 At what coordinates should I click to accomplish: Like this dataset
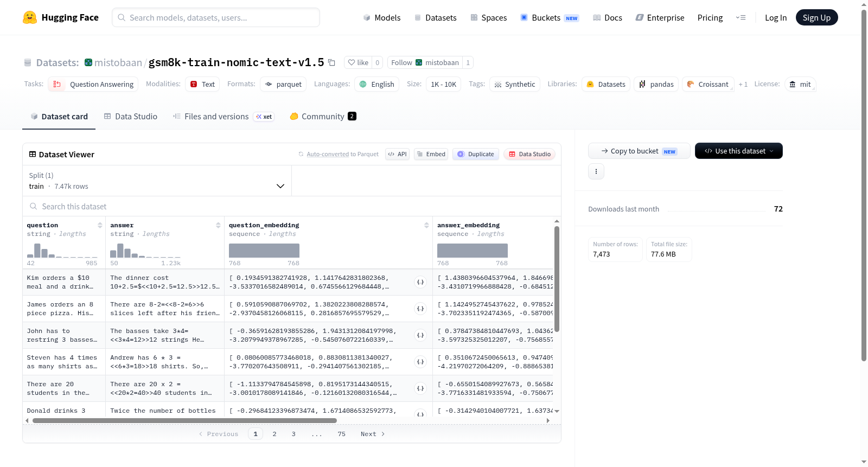[x=358, y=62]
